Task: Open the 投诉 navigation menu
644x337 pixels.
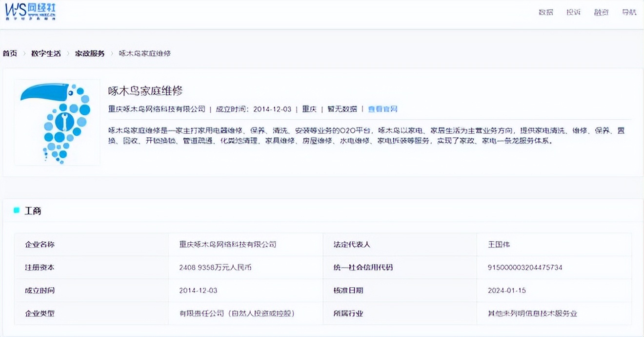Action: [x=574, y=12]
